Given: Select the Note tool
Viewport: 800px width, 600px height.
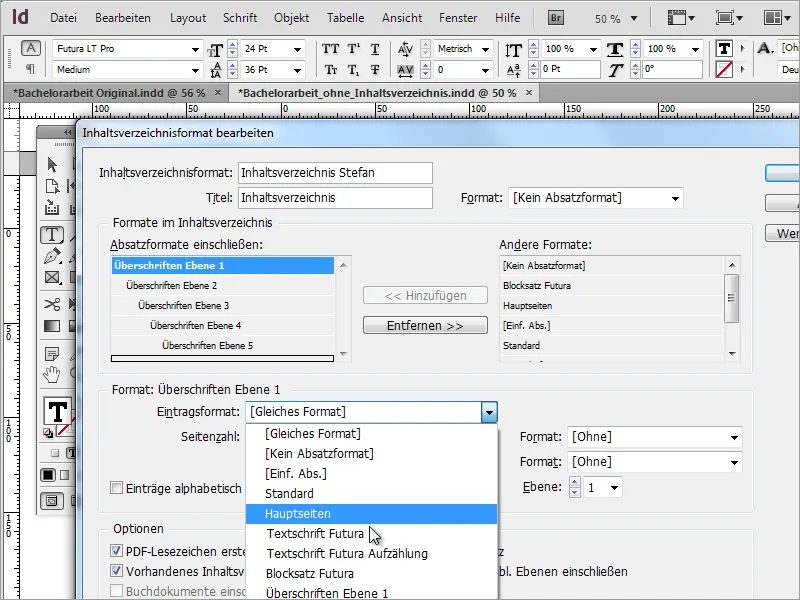Looking at the screenshot, I should point(52,354).
